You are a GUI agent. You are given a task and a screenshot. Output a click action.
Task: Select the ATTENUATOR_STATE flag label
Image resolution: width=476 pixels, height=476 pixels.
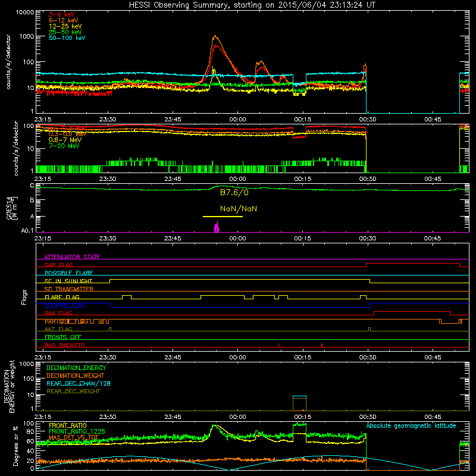tap(72, 257)
